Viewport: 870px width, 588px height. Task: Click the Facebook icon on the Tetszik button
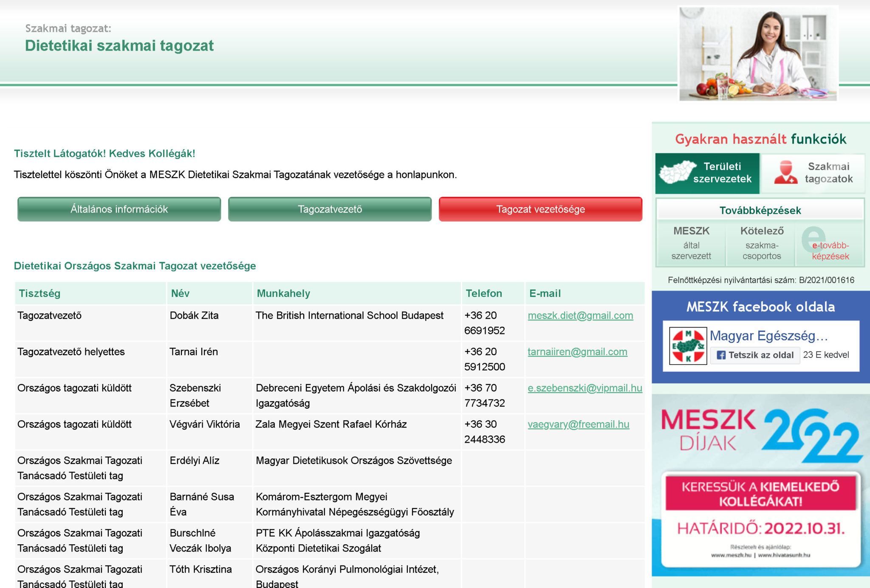coord(721,355)
